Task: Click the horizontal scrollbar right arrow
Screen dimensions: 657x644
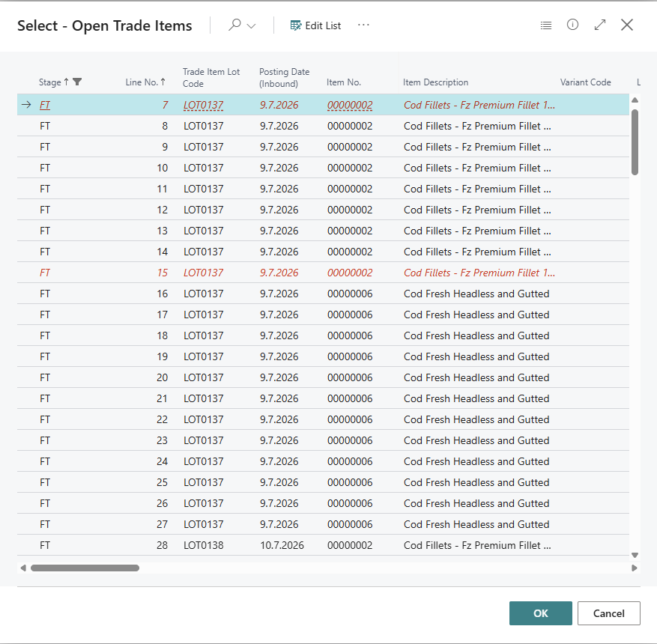Action: (635, 568)
